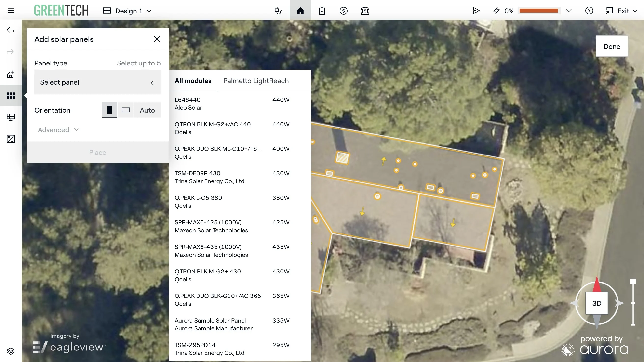Click the Done button
644x362 pixels.
pos(612,46)
